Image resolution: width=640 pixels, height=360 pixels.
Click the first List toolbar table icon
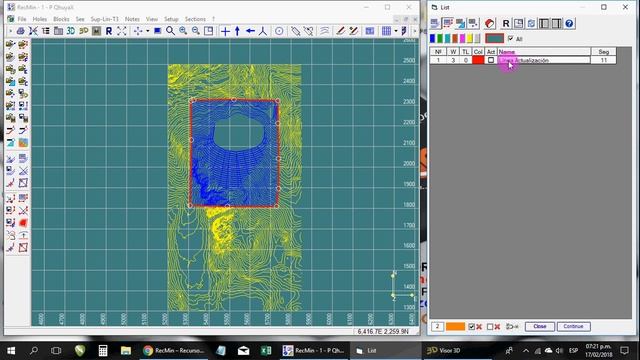[435, 23]
